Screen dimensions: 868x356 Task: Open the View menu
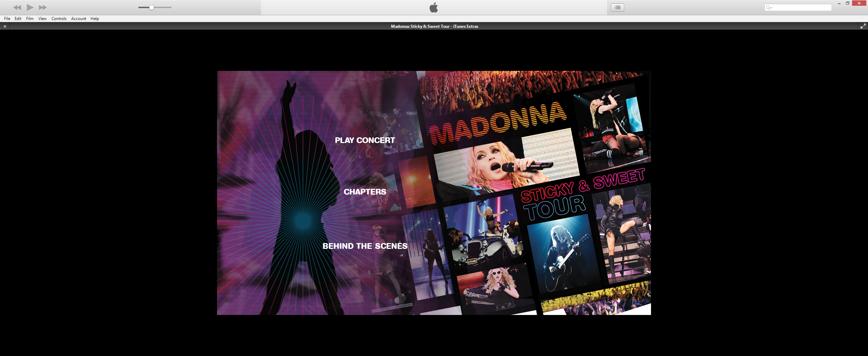click(42, 19)
